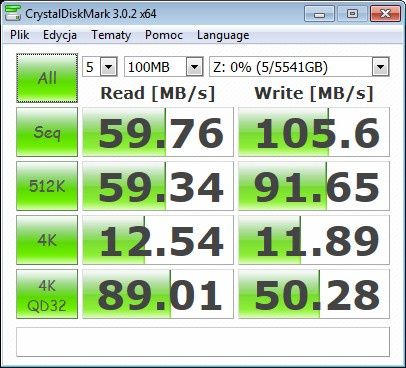The width and height of the screenshot is (406, 368).
Task: Start the 512K benchmark test
Action: pyautogui.click(x=47, y=186)
